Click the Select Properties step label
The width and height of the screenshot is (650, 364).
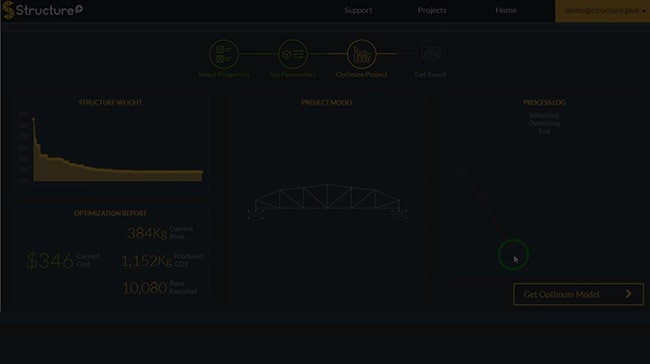coord(224,75)
